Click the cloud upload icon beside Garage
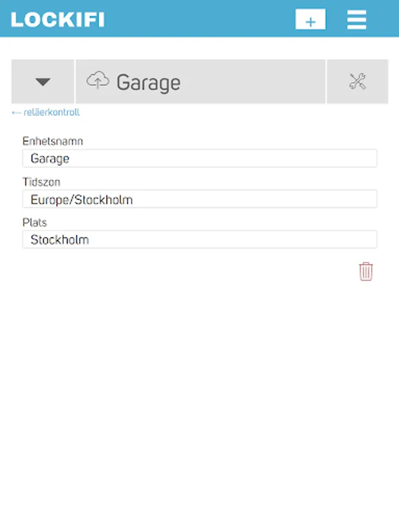 [x=98, y=80]
